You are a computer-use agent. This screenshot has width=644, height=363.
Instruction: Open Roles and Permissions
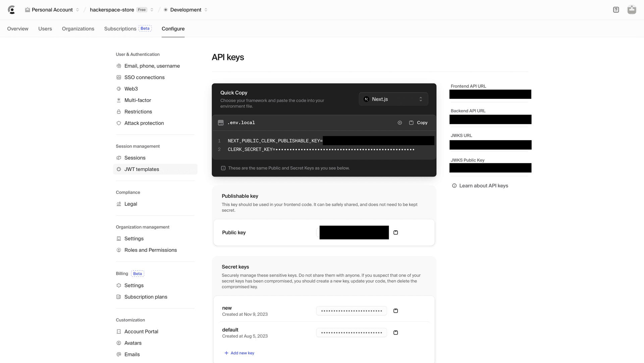[x=150, y=250]
